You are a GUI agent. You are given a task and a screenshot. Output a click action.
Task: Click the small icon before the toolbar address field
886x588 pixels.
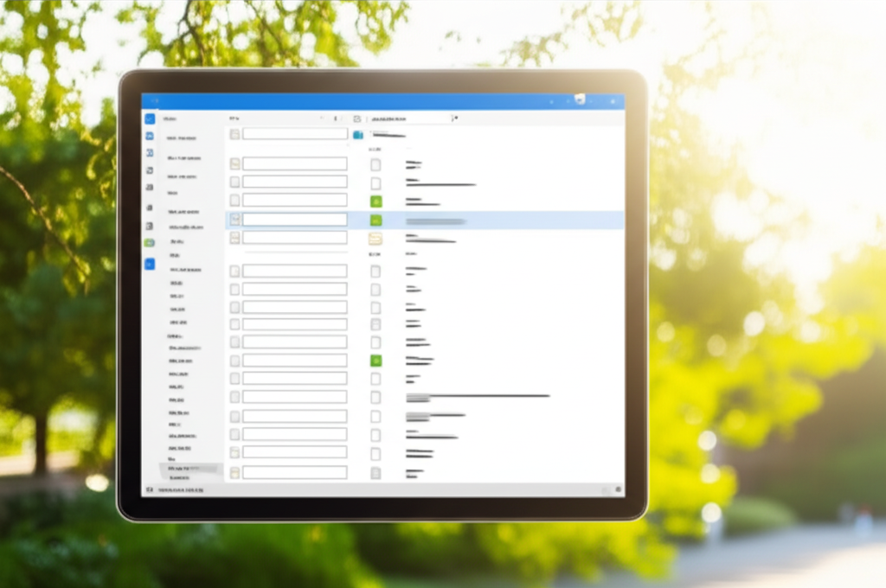(356, 118)
